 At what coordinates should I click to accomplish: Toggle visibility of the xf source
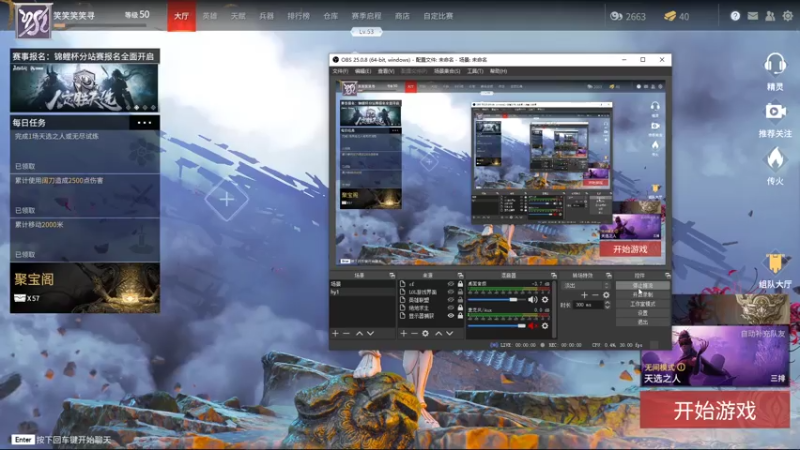(451, 284)
